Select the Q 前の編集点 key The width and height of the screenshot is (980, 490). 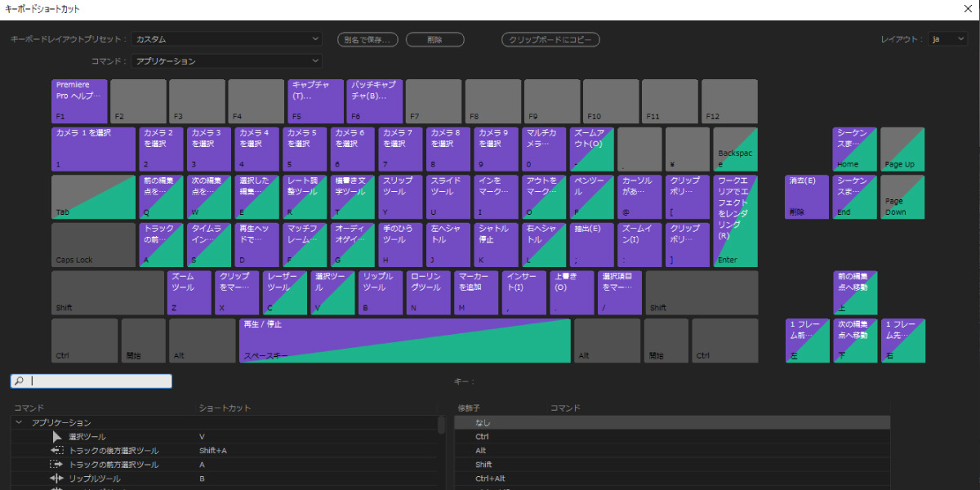(162, 196)
